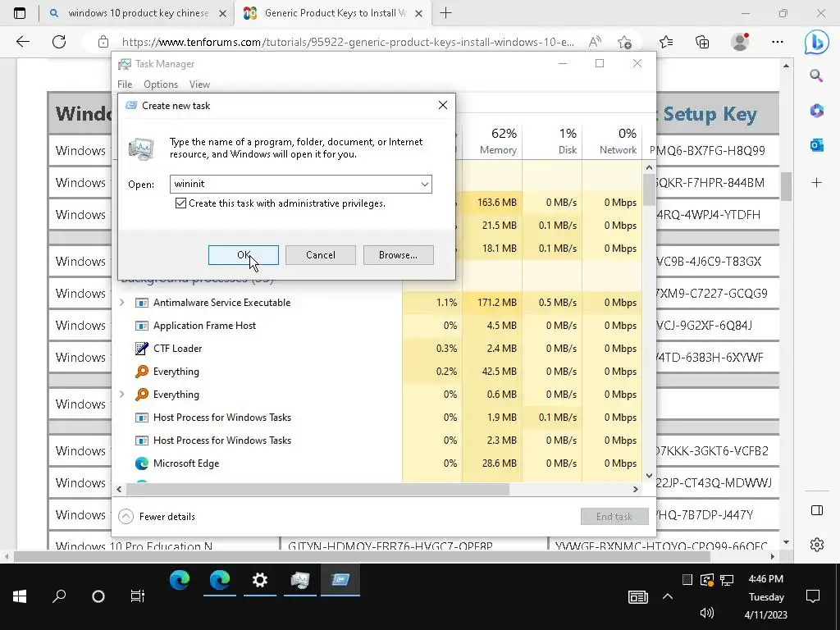
Task: Click the Browse... button
Action: tap(398, 255)
